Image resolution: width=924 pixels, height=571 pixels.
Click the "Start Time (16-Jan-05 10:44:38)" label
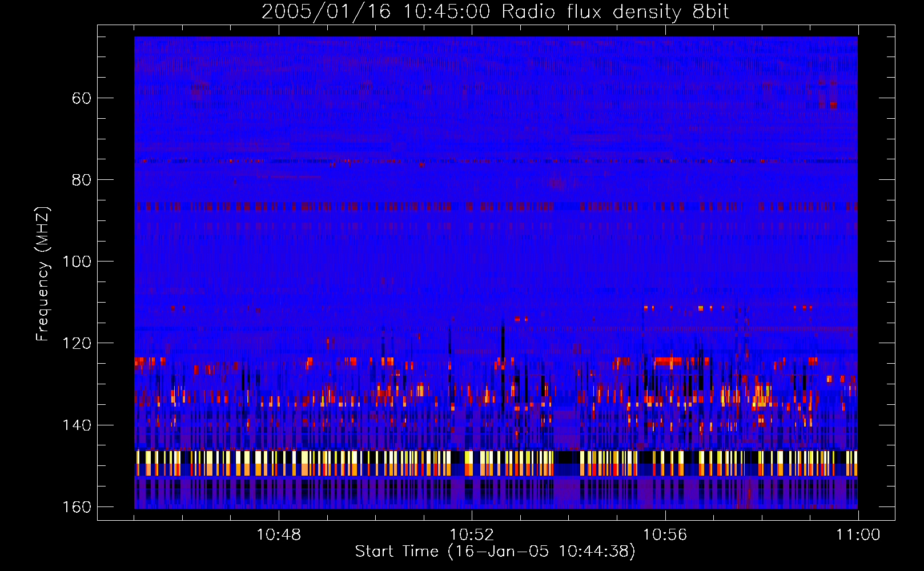point(495,552)
